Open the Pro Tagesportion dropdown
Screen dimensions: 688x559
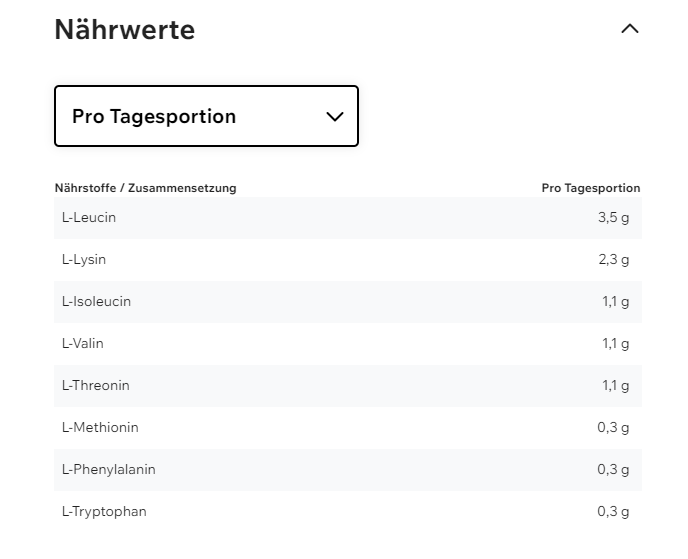point(206,116)
